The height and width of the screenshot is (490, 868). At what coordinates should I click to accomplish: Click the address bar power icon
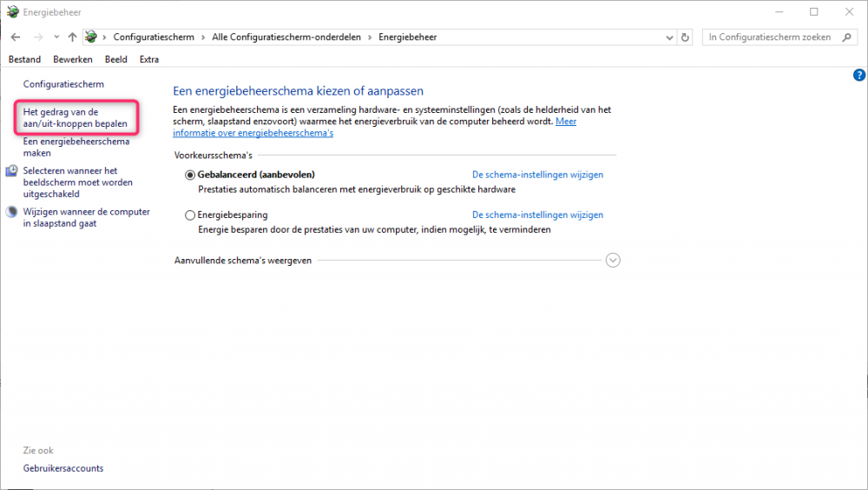click(x=91, y=37)
